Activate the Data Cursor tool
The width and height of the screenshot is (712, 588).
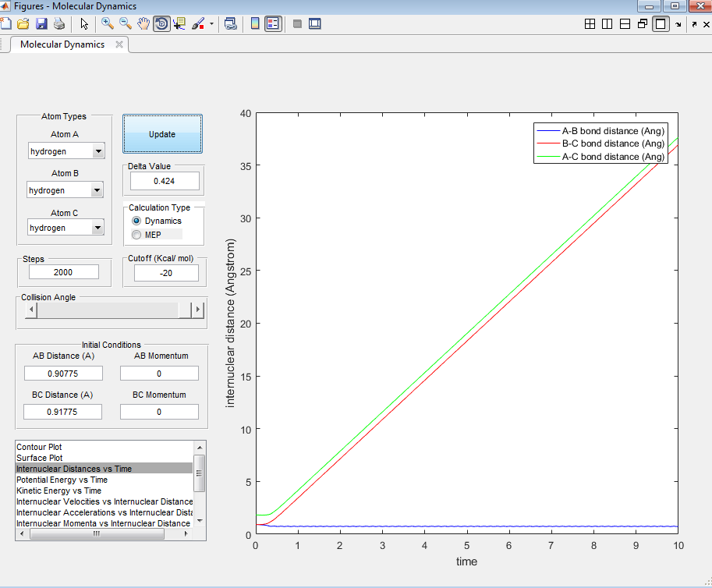coord(179,23)
